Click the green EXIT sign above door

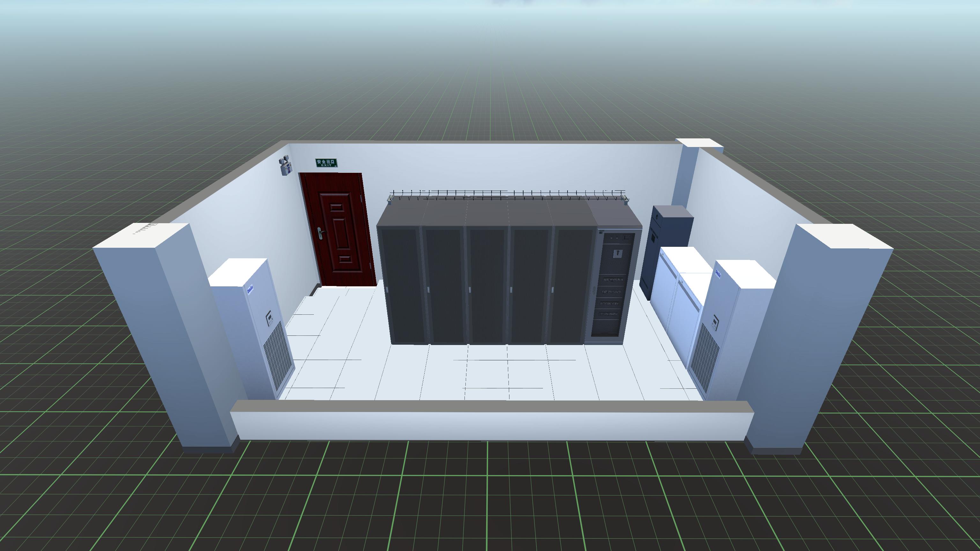pyautogui.click(x=326, y=163)
